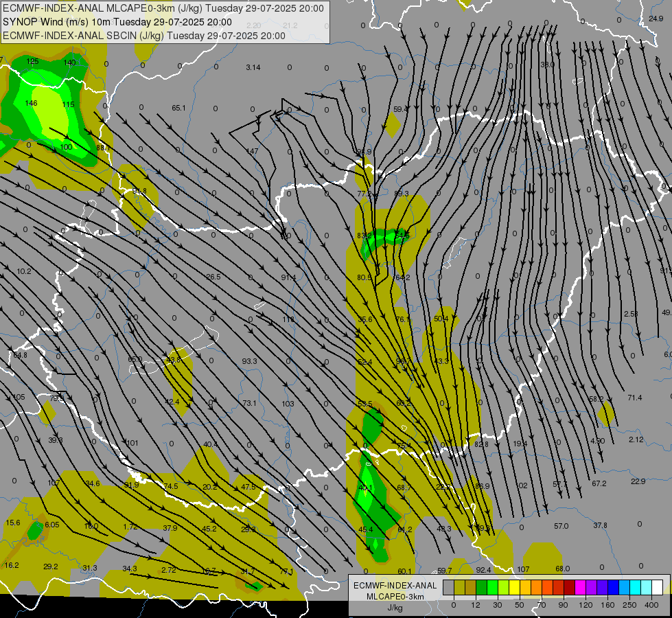
Task: Click the 67.2 grid value
Action: tap(599, 483)
